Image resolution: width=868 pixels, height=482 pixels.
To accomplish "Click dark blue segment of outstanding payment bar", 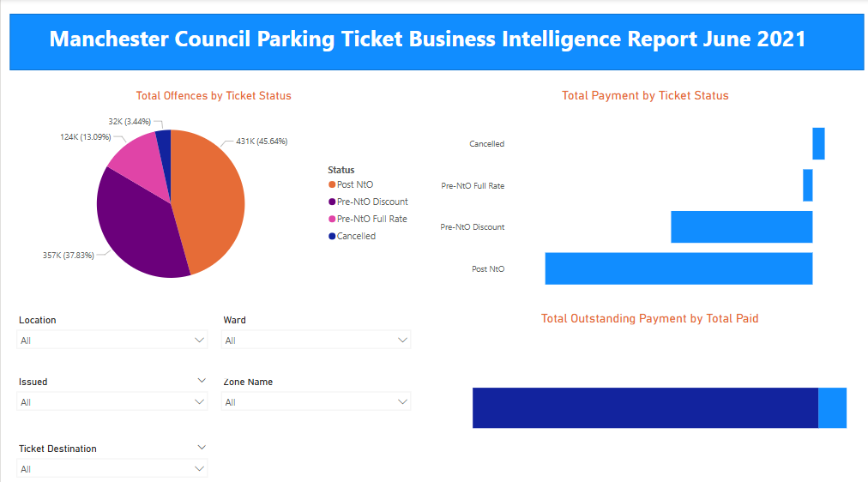I will point(643,407).
